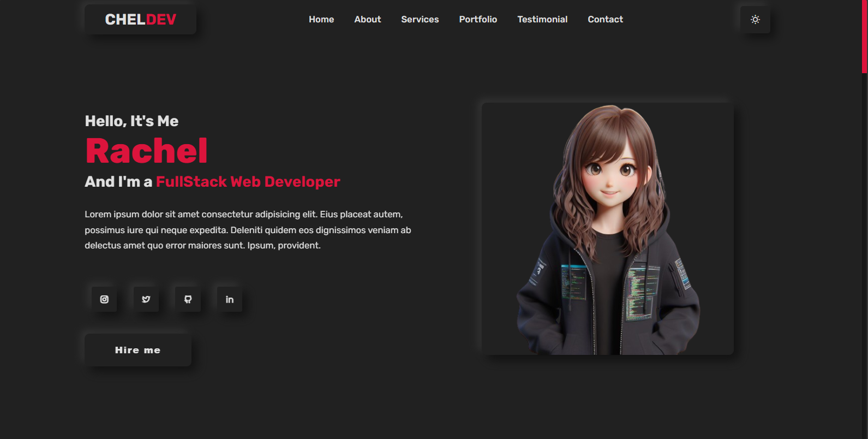Click the Hello, It's Me greeting
Screen dimensions: 868x439
(131, 121)
